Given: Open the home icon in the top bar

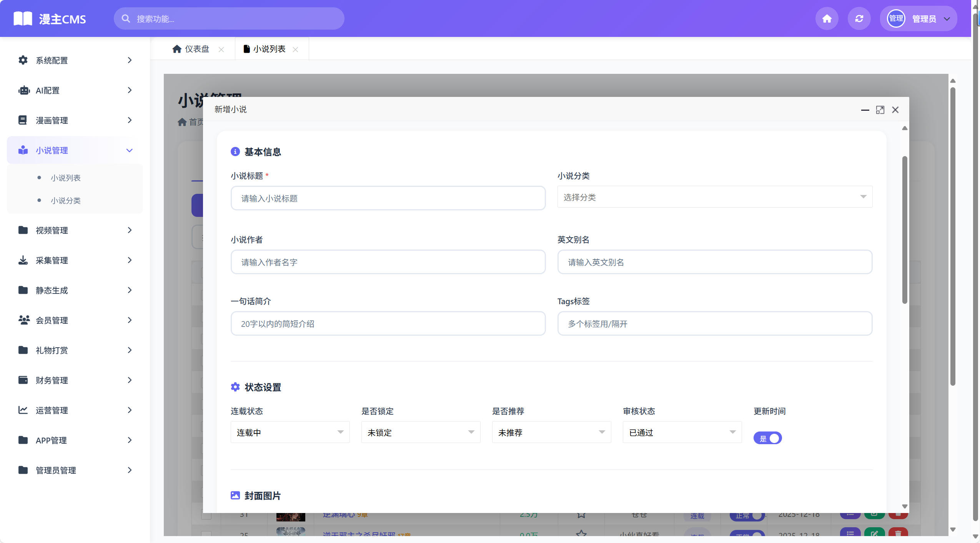Looking at the screenshot, I should (826, 18).
